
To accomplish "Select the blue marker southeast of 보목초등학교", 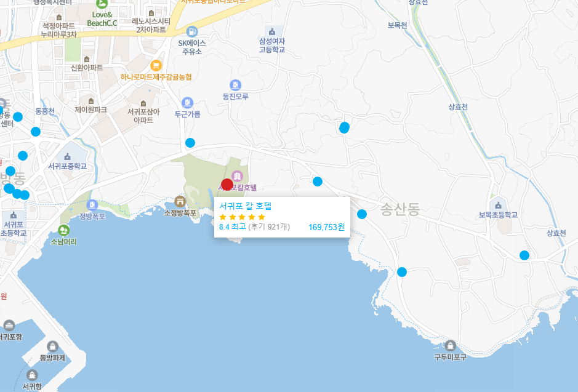I will (x=524, y=255).
